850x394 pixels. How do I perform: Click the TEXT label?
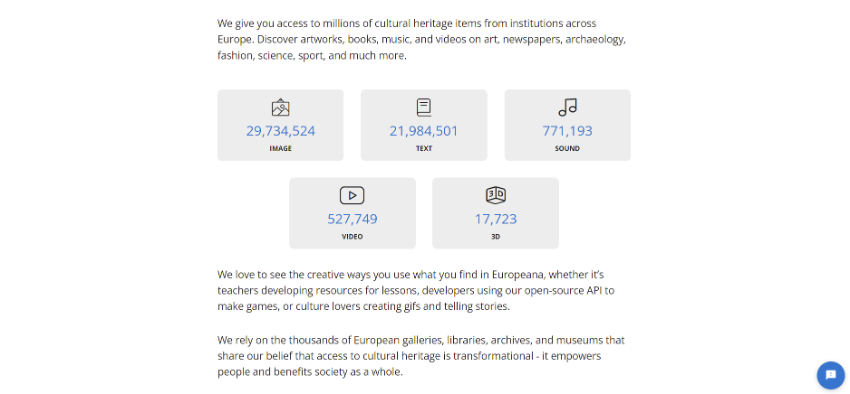click(424, 148)
